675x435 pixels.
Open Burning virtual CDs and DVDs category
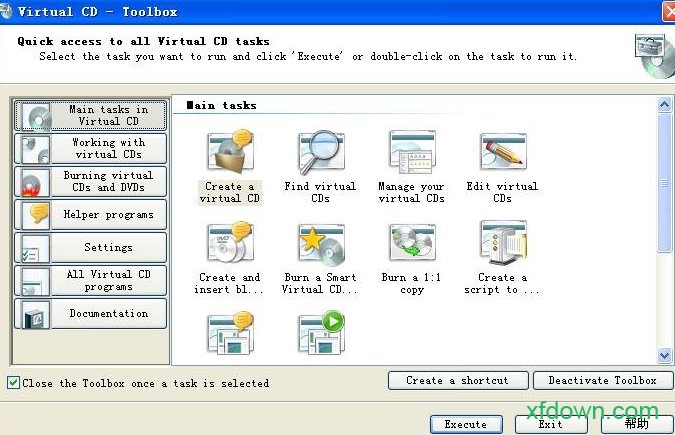point(89,182)
